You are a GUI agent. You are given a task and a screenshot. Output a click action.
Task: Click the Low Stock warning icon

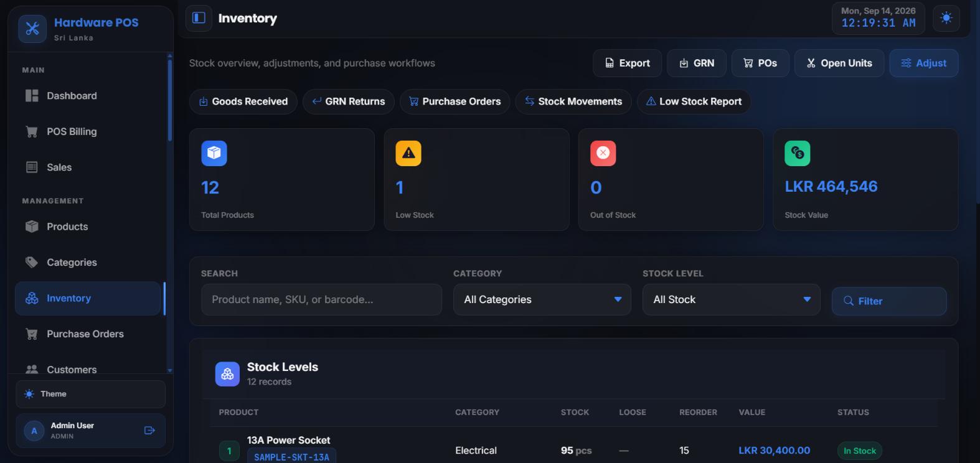(x=408, y=153)
